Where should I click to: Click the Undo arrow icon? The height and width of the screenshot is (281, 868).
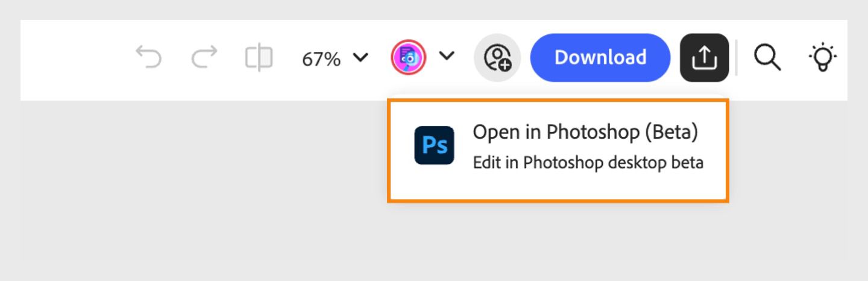click(148, 58)
